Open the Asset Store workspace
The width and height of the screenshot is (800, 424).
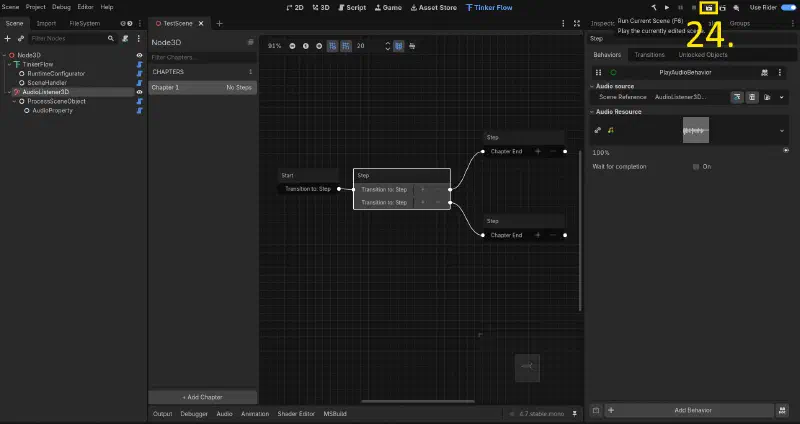[x=433, y=8]
